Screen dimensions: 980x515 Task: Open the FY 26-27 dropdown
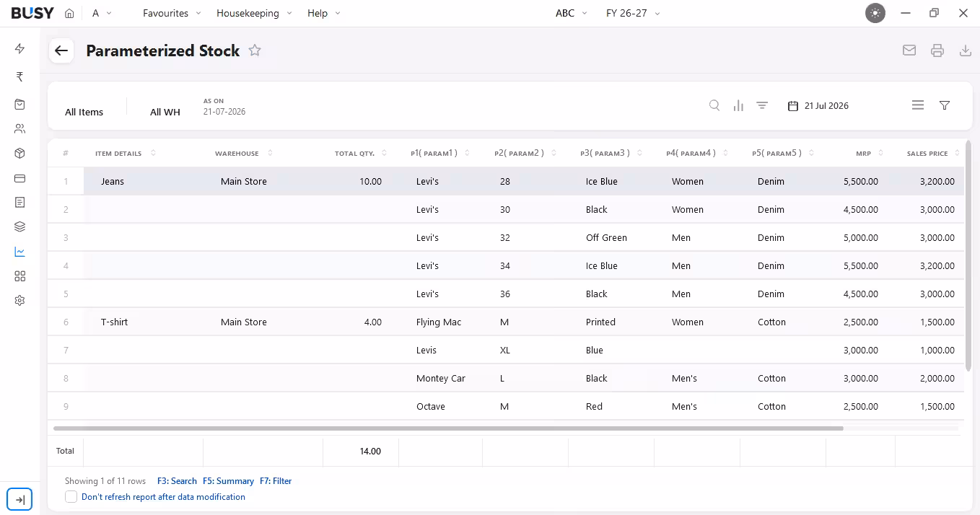[x=633, y=13]
